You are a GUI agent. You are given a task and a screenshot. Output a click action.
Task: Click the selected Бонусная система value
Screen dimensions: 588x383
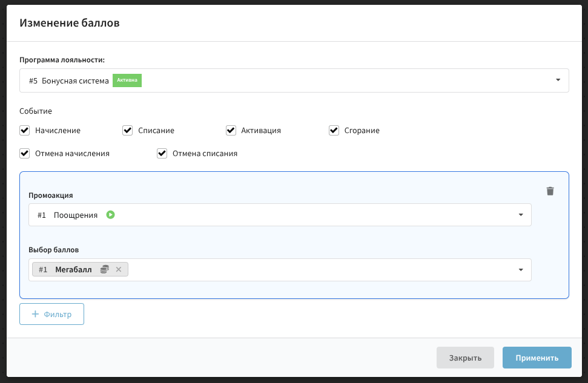coord(75,80)
